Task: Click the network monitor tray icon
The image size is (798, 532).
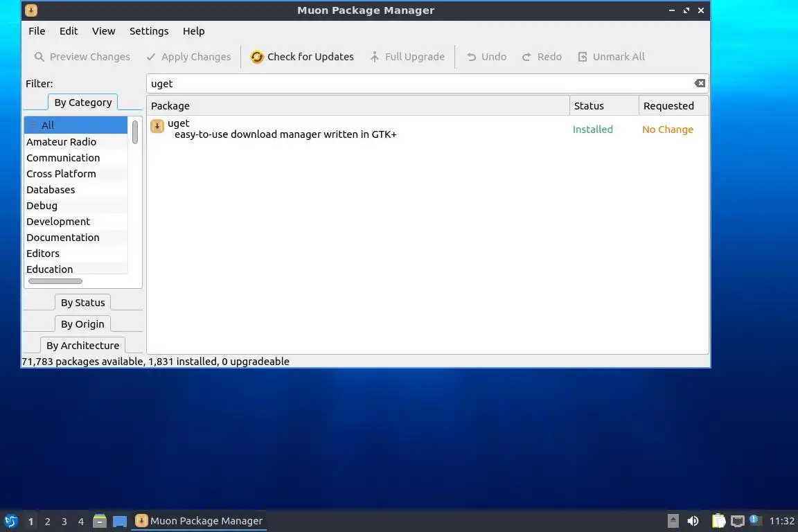Action: tap(738, 521)
